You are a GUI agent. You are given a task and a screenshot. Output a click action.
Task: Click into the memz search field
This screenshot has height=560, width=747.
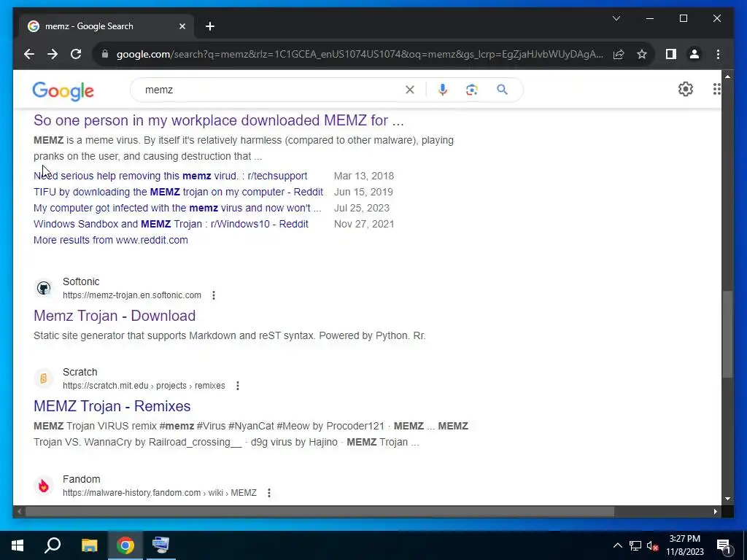click(271, 90)
